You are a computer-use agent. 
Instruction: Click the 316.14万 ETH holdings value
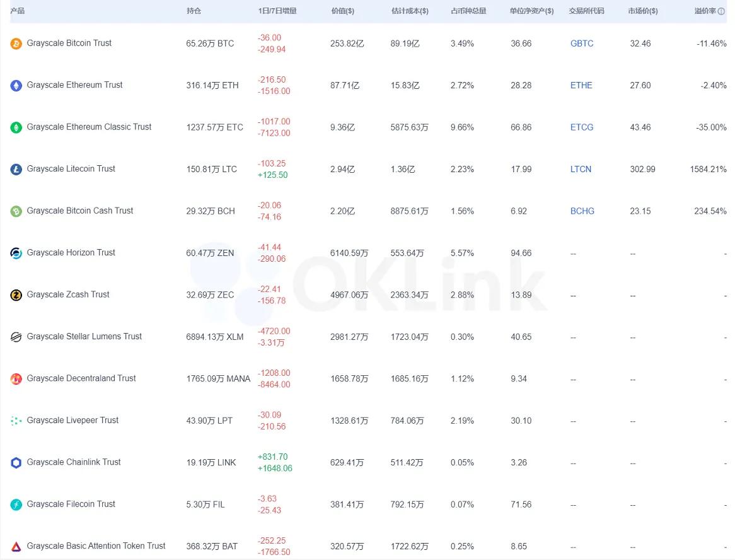212,85
